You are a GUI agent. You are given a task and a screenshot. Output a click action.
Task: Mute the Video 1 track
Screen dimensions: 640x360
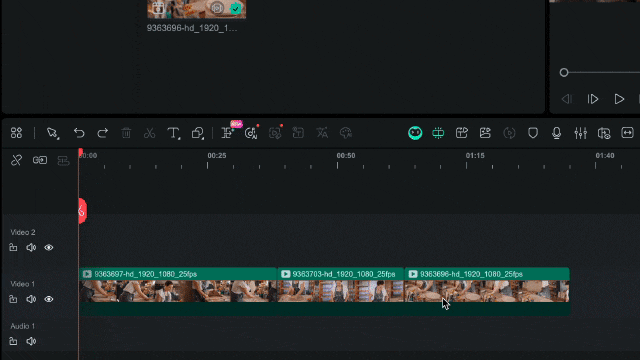coord(31,299)
